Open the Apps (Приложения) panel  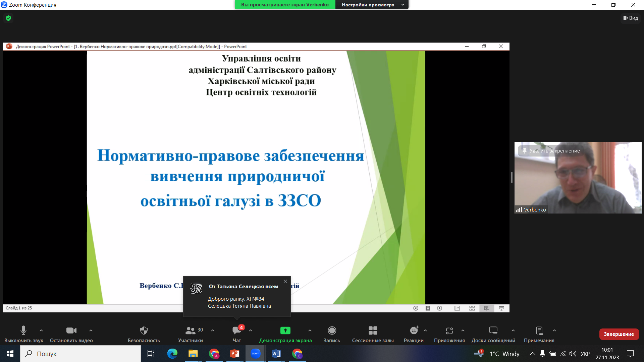pyautogui.click(x=449, y=331)
